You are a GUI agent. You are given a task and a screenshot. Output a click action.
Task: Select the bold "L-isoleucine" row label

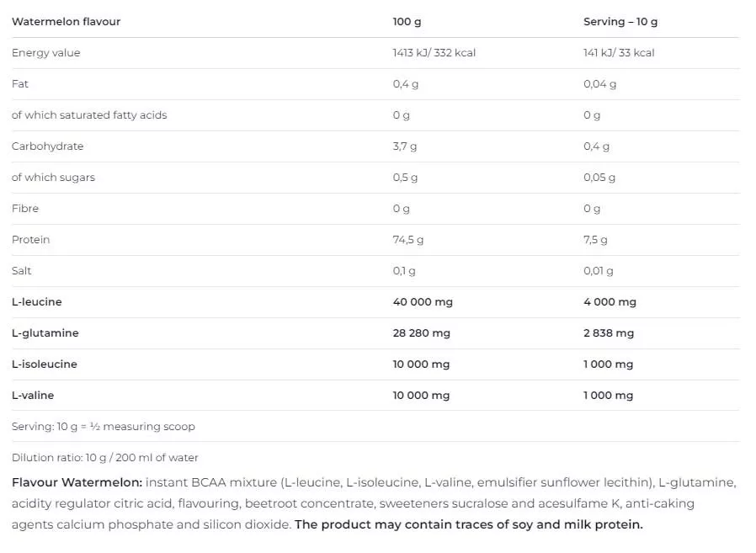[45, 364]
